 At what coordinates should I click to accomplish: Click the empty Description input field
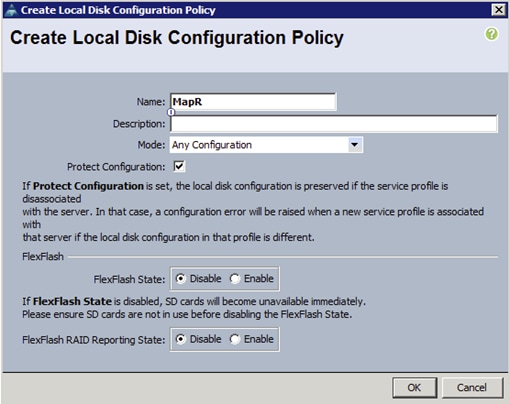tap(334, 124)
